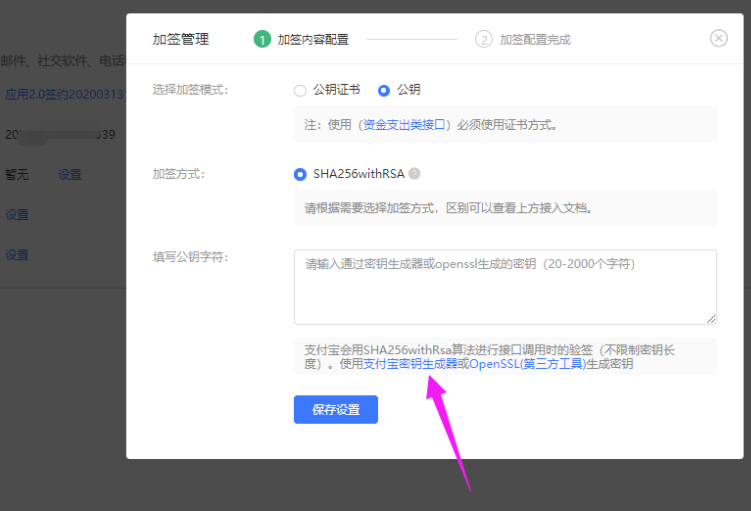The width and height of the screenshot is (751, 511).
Task: Click the middle 设置 link on background page
Action: pos(17,214)
